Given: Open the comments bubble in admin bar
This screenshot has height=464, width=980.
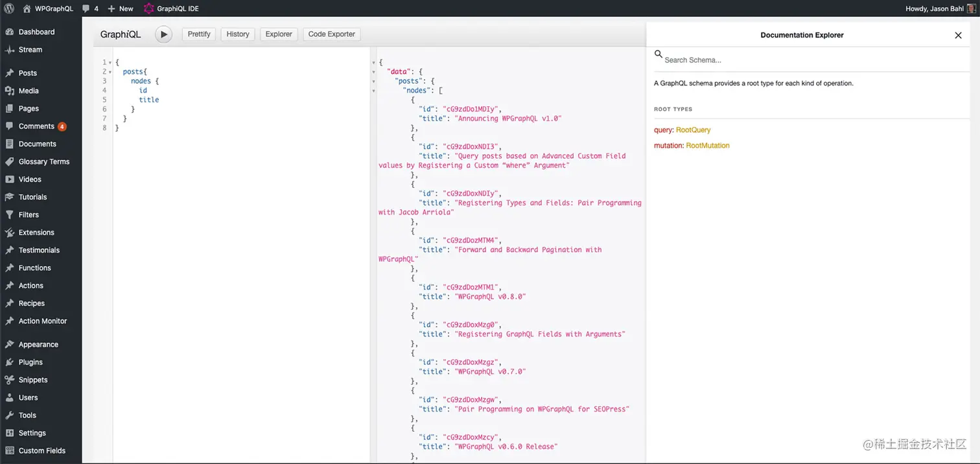Looking at the screenshot, I should click(x=86, y=8).
